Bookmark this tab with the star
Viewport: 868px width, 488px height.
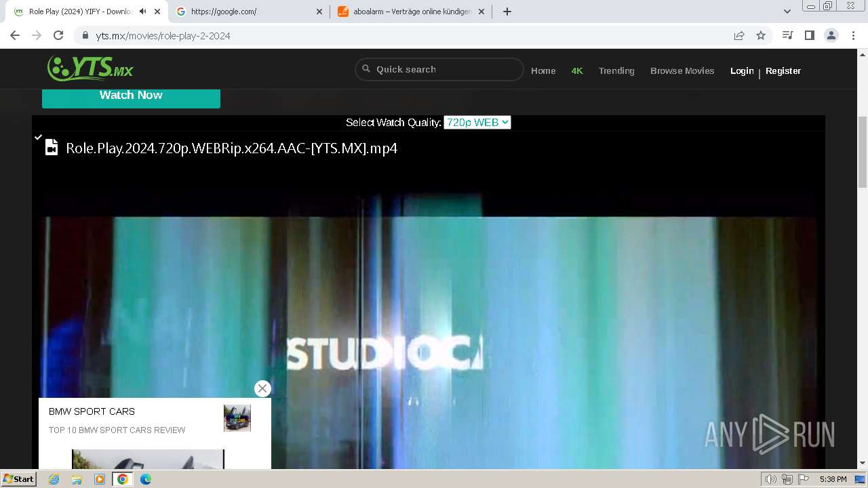[x=761, y=35]
